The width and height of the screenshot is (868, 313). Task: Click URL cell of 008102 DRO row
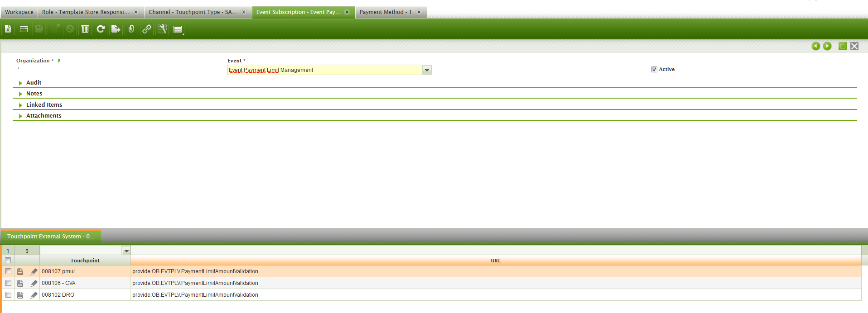point(496,295)
